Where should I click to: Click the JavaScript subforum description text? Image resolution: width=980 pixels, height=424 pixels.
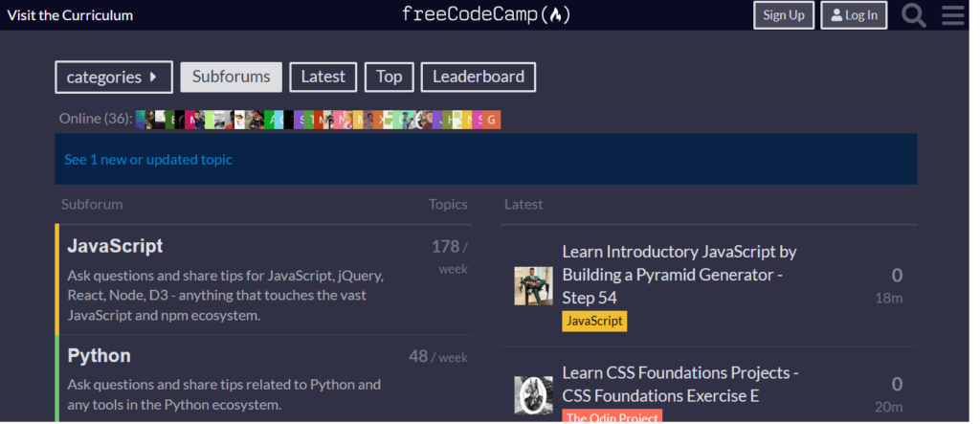[x=226, y=295]
